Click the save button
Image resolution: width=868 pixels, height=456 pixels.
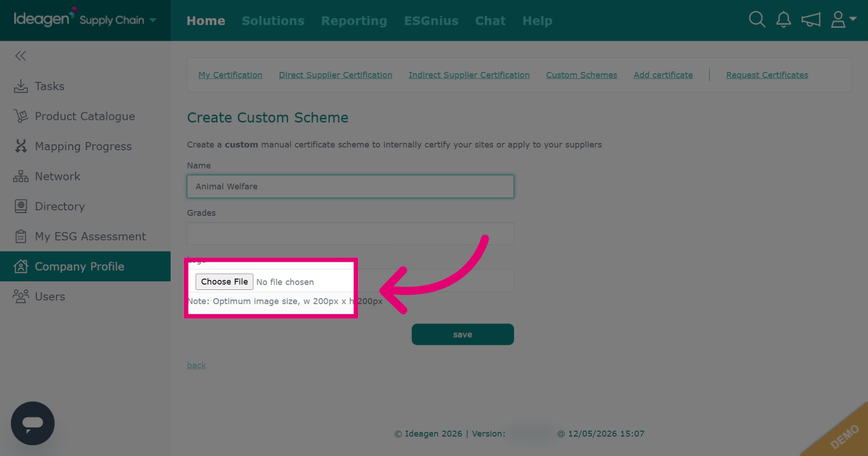(x=462, y=334)
